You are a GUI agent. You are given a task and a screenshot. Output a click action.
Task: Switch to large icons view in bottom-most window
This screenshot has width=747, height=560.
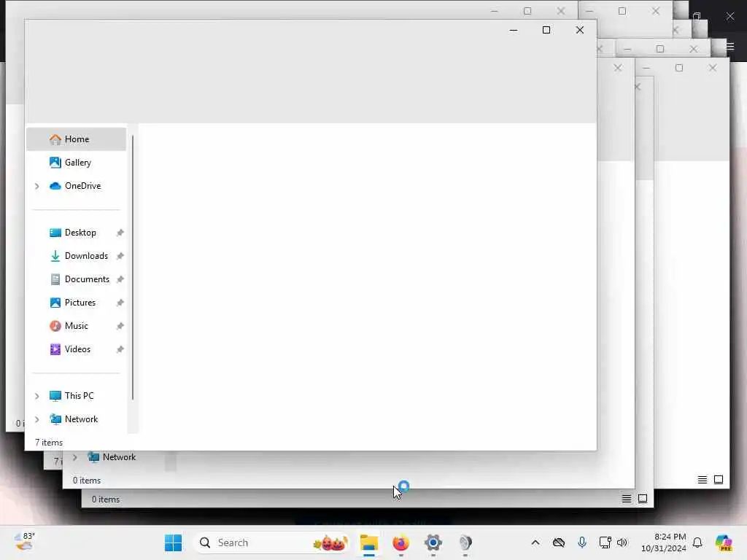643,499
